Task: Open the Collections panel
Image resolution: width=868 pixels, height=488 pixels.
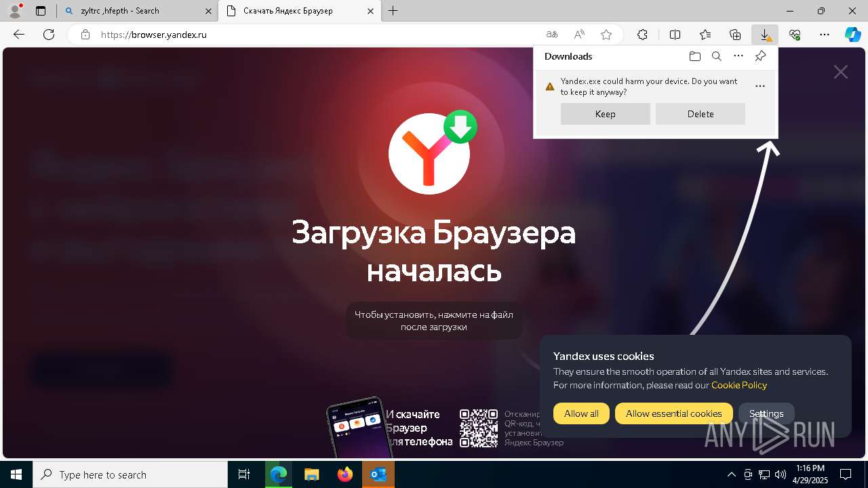Action: [735, 35]
